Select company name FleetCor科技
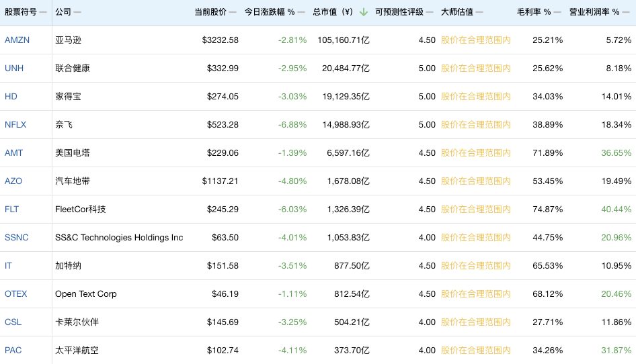This screenshot has width=636, height=364. coord(80,209)
